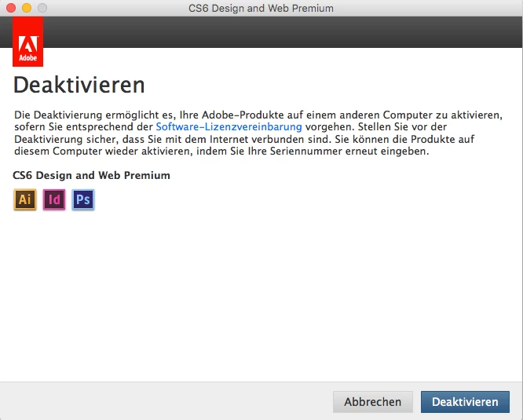Close the dialog with the red button
The height and width of the screenshot is (420, 523).
tap(11, 8)
